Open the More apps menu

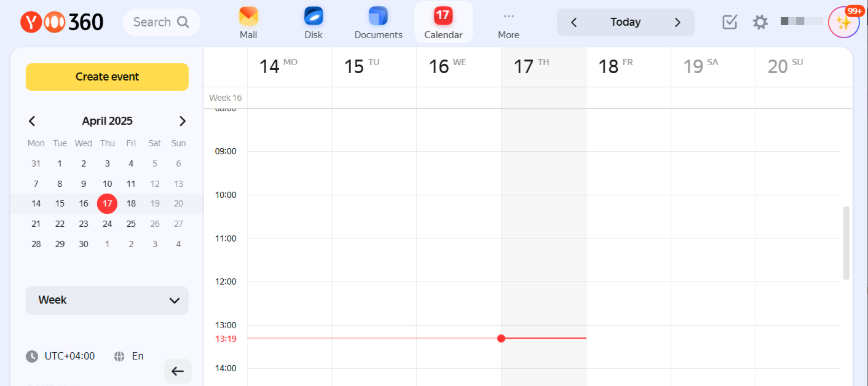pos(508,22)
